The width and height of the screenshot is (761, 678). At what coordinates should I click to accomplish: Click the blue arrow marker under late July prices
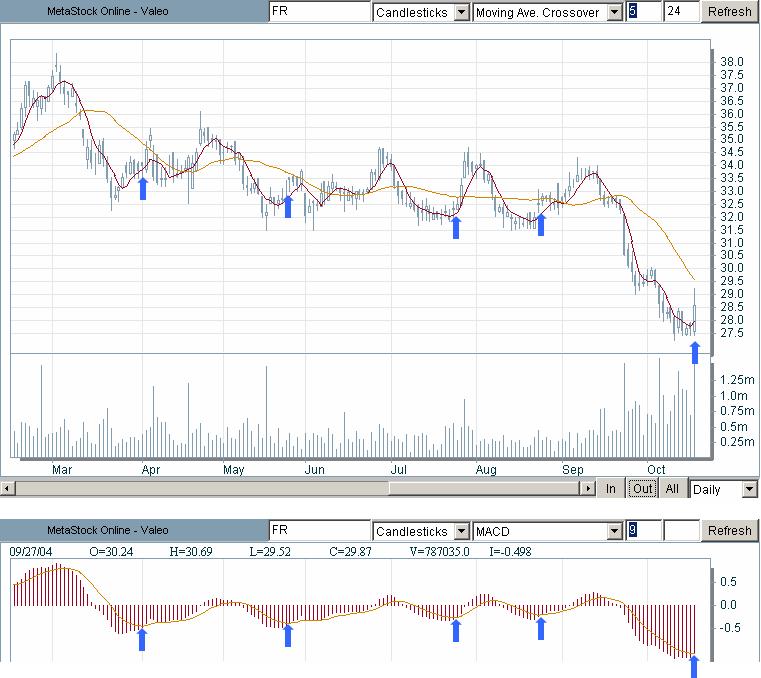[x=456, y=227]
